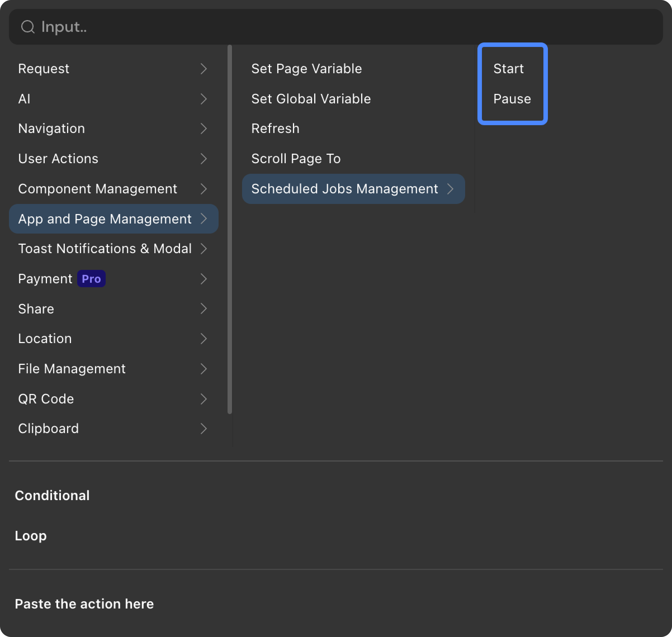The width and height of the screenshot is (672, 637).
Task: Expand the Request category chevron
Action: (204, 69)
